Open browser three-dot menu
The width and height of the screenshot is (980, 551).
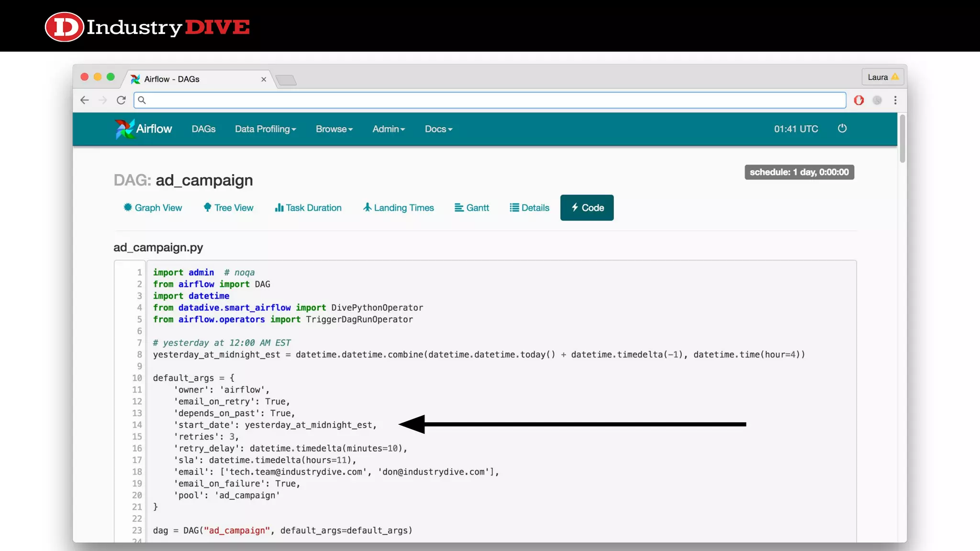(x=895, y=100)
